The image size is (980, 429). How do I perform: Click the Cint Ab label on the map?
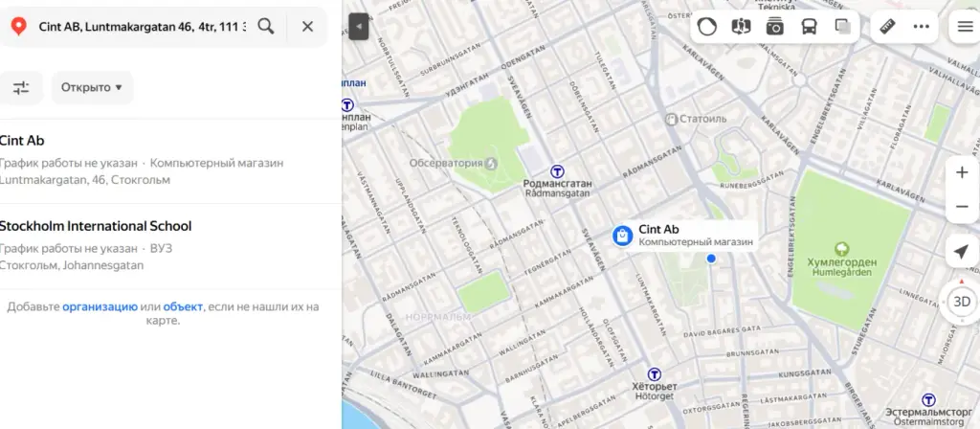(x=658, y=230)
